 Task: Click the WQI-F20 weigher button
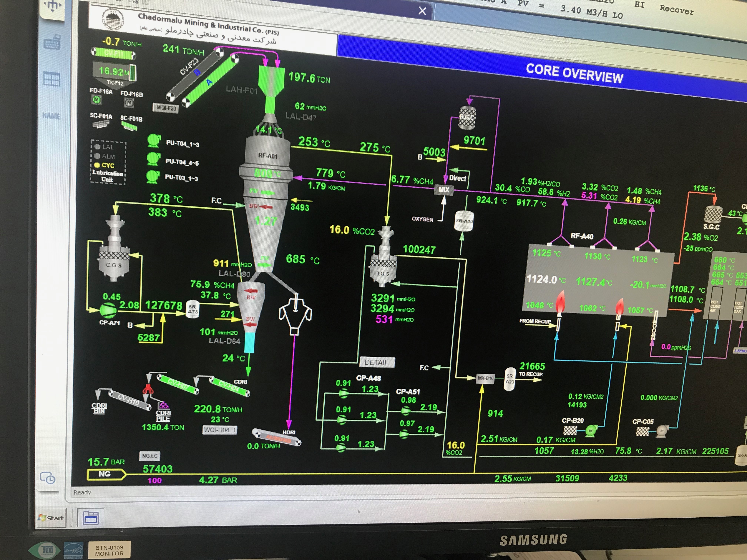coord(165,108)
